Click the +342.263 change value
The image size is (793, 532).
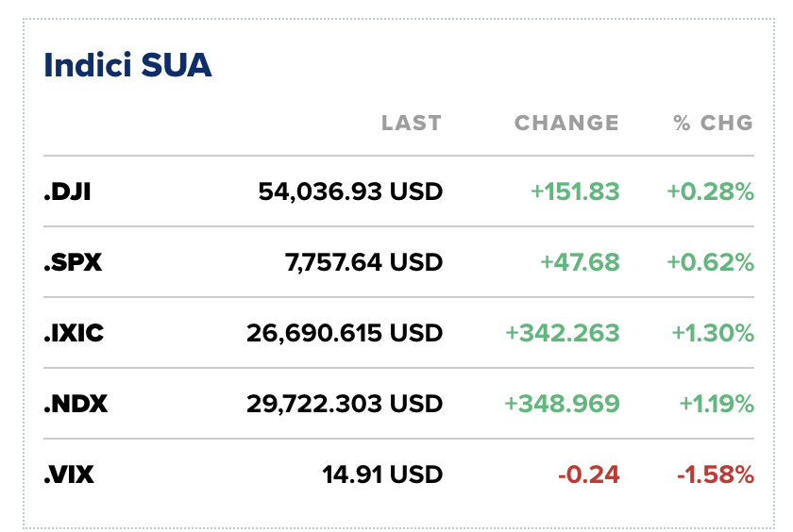[x=563, y=333]
